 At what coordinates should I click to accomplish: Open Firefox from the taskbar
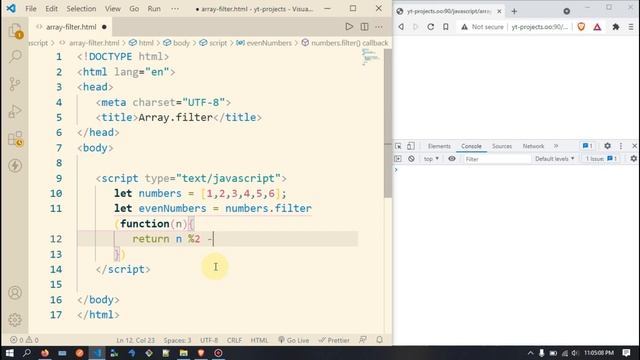(44, 353)
